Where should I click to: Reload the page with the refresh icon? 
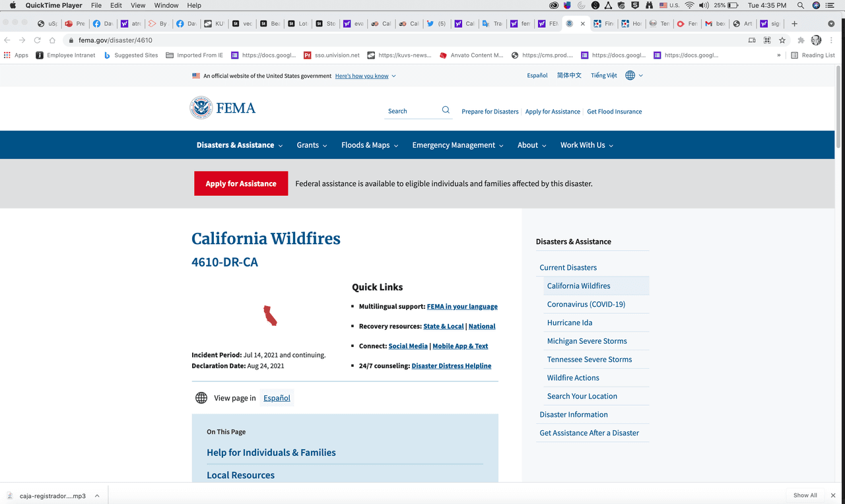[x=38, y=40]
